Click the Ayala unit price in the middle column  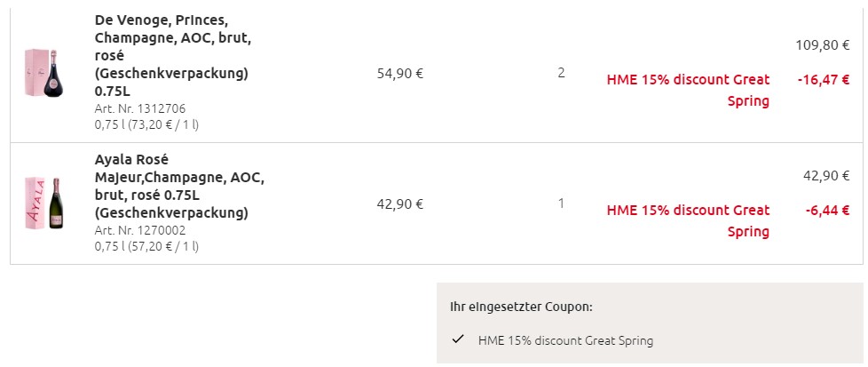tap(400, 203)
